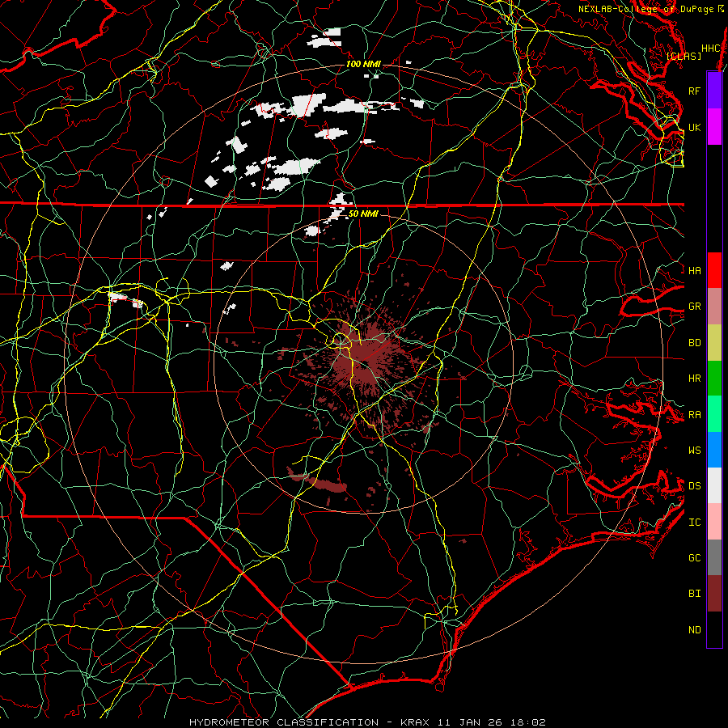Screen dimensions: 728x728
Task: Click the WS blue legend swatch
Action: point(714,450)
